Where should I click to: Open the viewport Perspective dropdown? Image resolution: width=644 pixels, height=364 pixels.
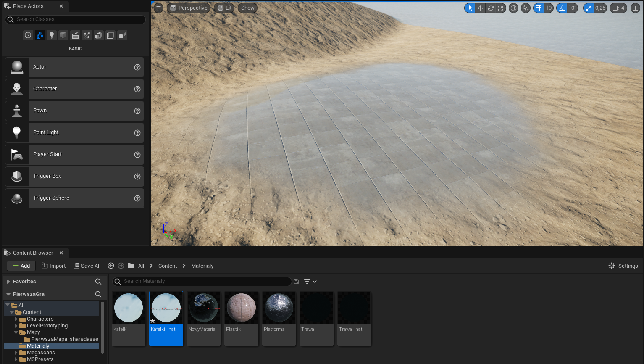(188, 8)
